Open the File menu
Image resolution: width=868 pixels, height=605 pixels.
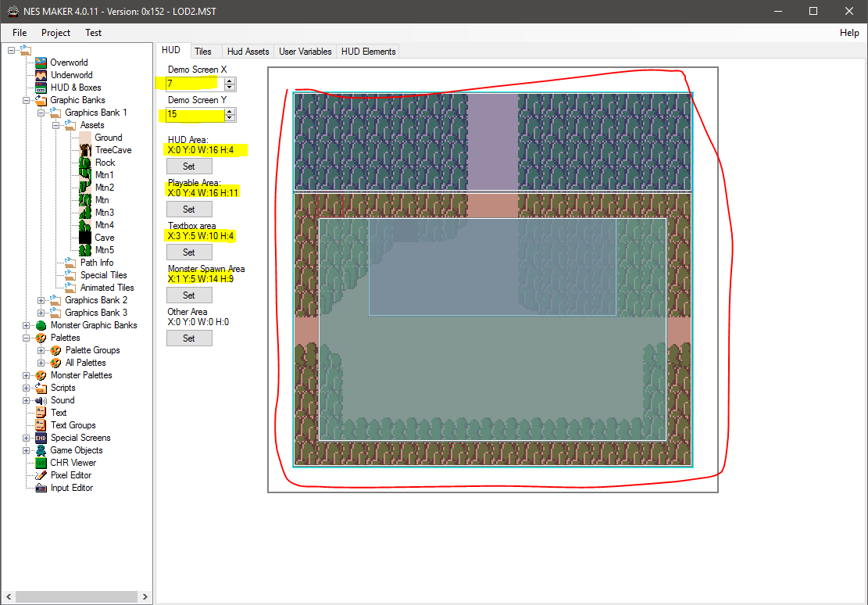tap(20, 33)
